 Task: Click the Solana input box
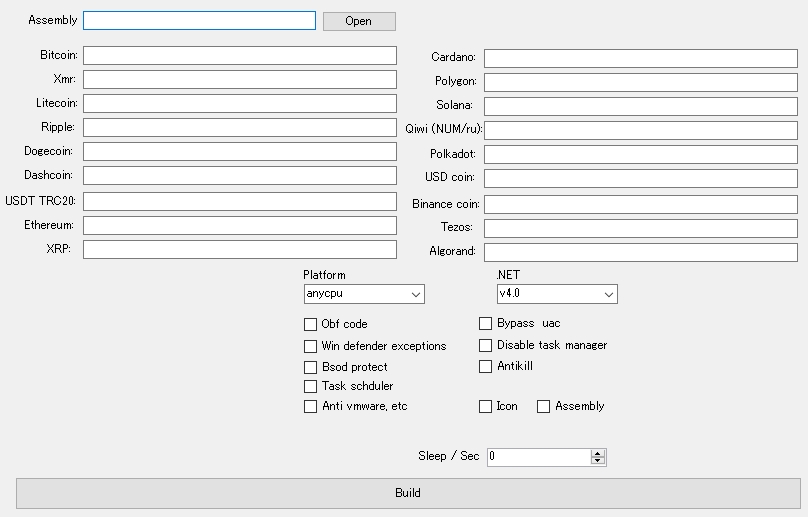[x=640, y=105]
